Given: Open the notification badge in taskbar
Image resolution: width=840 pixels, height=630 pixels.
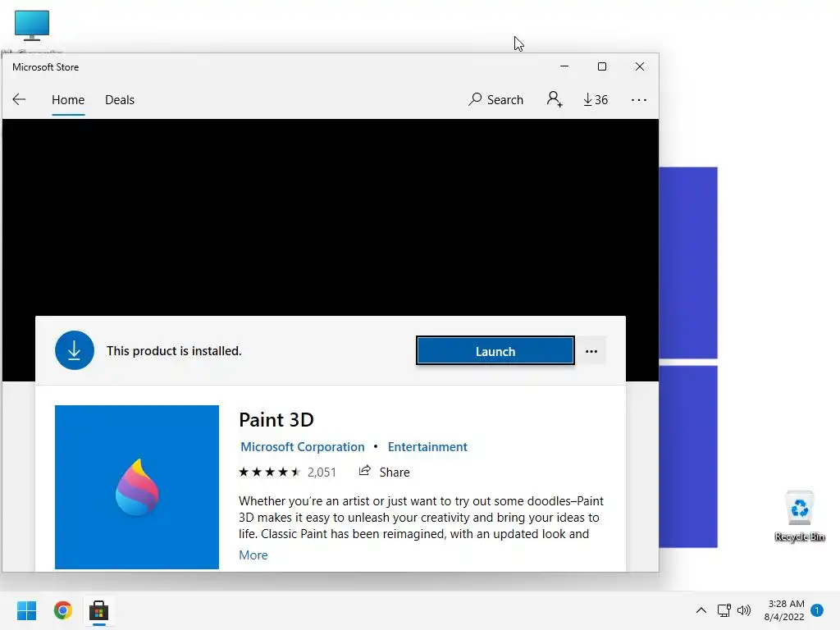Looking at the screenshot, I should tap(817, 610).
